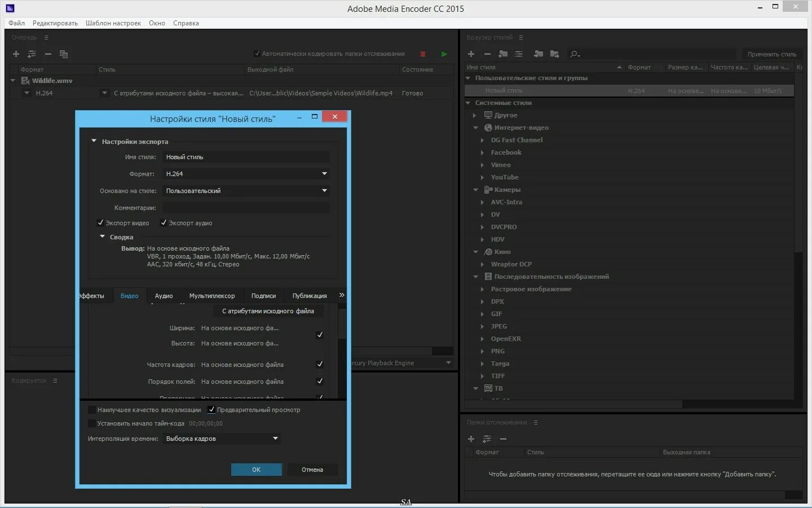The height and width of the screenshot is (508, 812).
Task: Click С атрибутами исходного файла button
Action: click(x=268, y=311)
